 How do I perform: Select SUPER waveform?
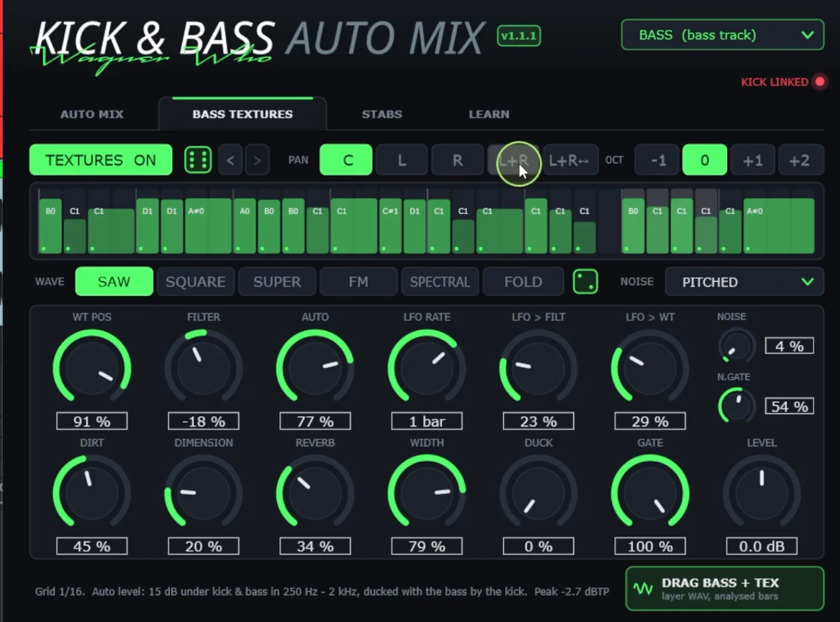(x=277, y=282)
